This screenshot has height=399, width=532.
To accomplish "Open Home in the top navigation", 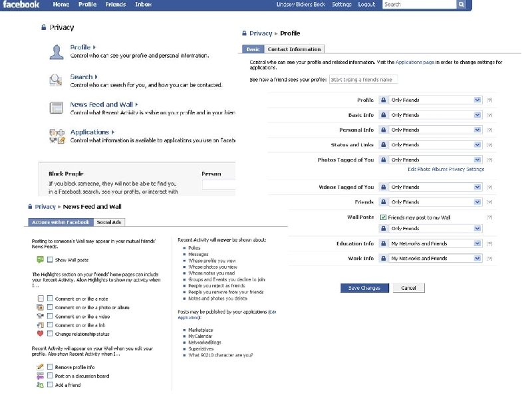I will [x=61, y=5].
